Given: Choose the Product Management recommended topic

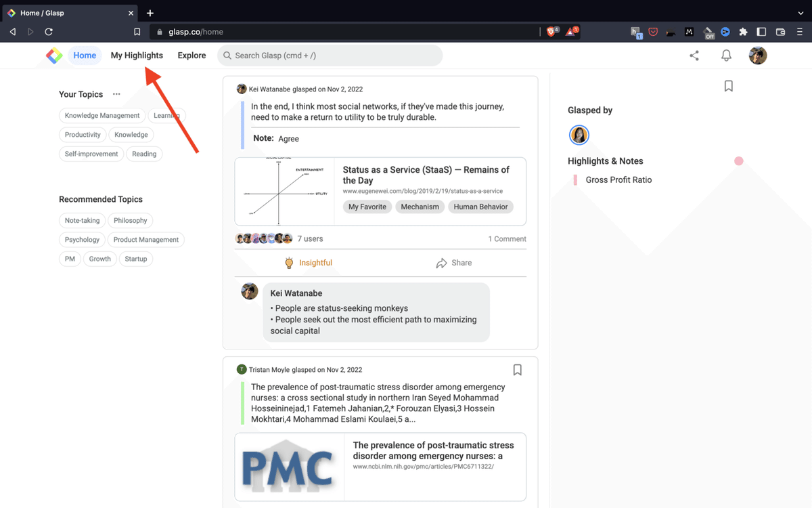Looking at the screenshot, I should click(x=146, y=240).
